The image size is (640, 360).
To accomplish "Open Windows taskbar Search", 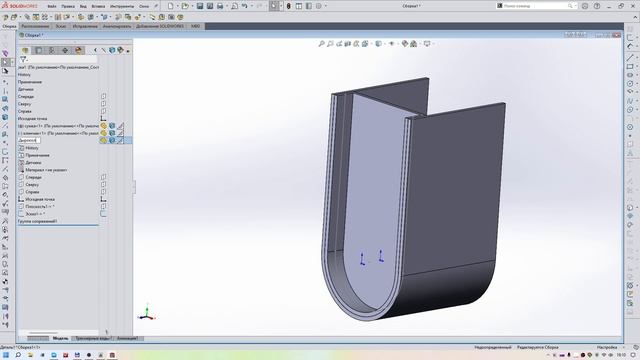I will [x=18, y=355].
